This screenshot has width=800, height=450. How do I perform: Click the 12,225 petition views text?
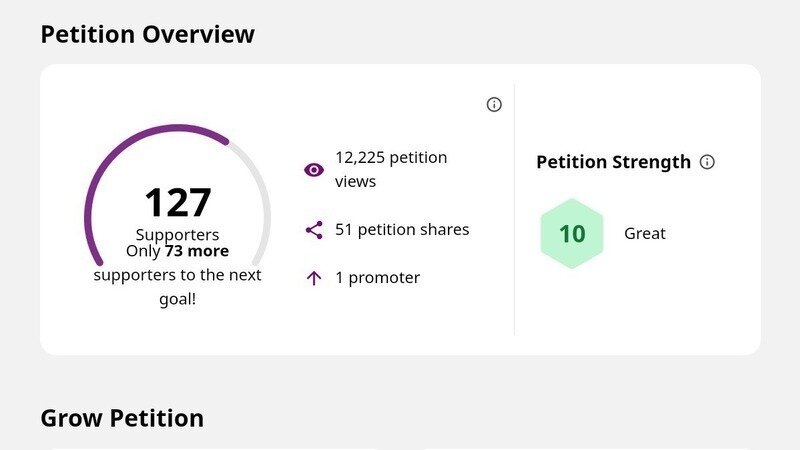(x=391, y=169)
